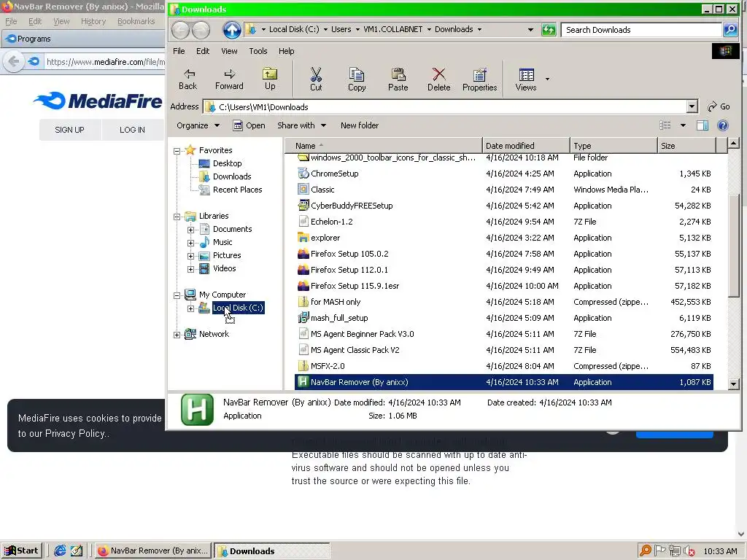747x560 pixels.
Task: Expand the Network tree node
Action: click(x=177, y=335)
